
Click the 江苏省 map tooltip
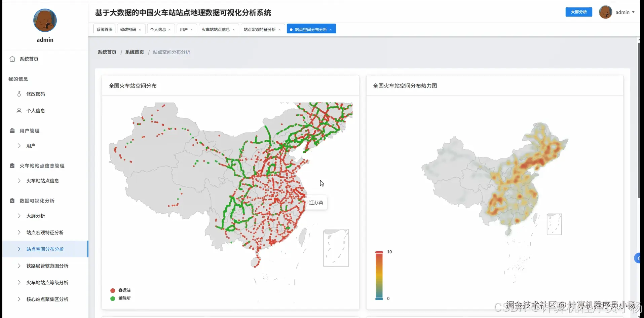pyautogui.click(x=316, y=203)
